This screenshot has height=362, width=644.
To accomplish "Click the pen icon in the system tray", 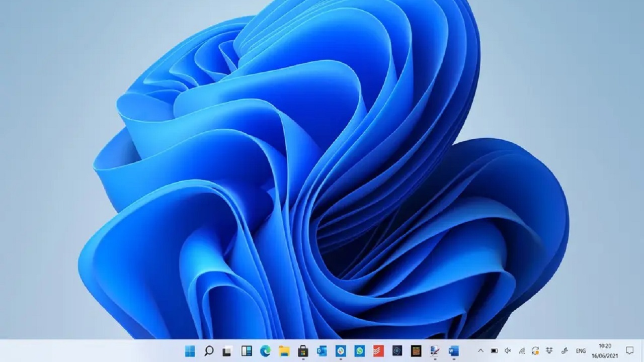I will [565, 351].
